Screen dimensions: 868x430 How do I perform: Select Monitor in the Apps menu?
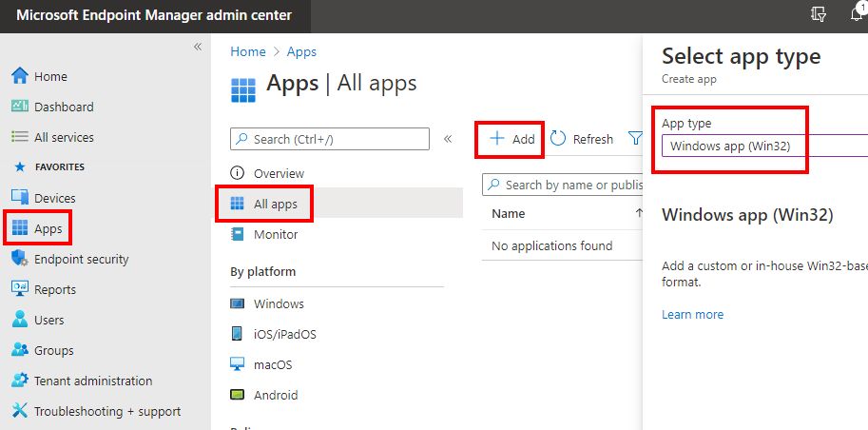(x=276, y=234)
